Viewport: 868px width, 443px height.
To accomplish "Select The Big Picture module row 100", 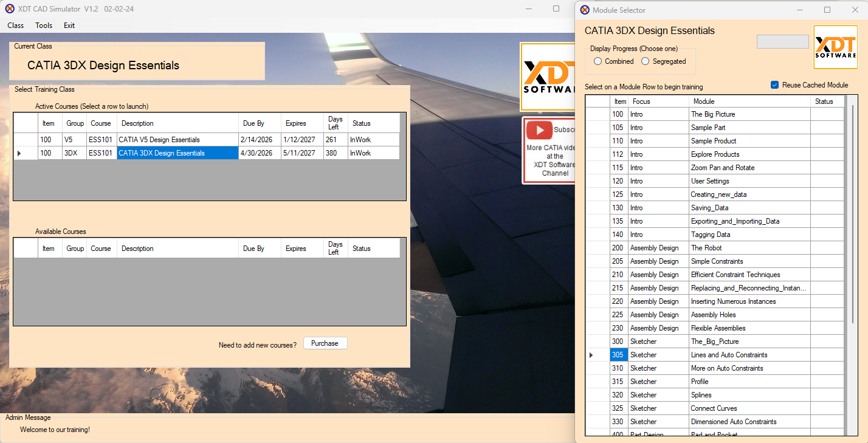I will click(715, 114).
